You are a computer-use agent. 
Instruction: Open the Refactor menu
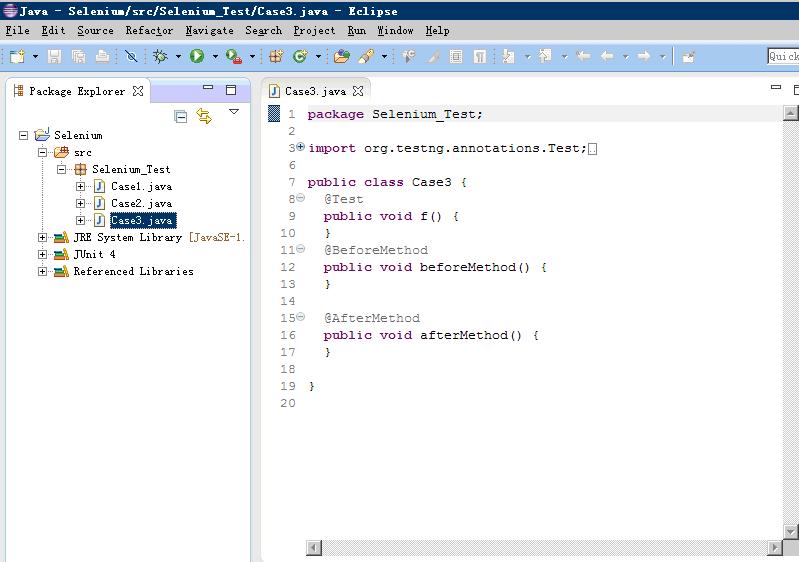[x=149, y=30]
